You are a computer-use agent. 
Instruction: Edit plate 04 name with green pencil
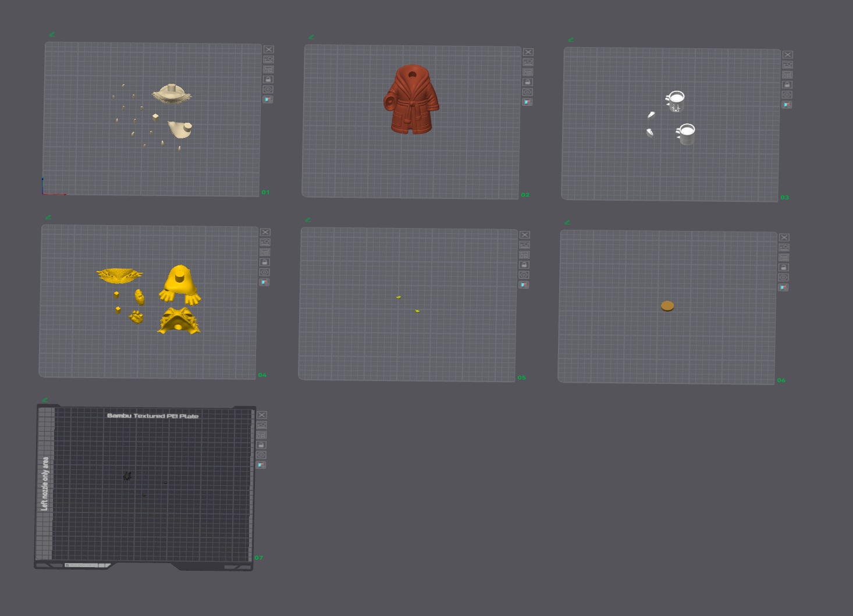[48, 218]
